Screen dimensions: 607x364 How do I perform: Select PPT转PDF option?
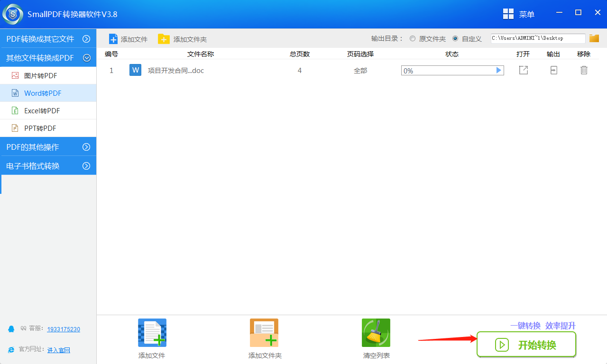pyautogui.click(x=48, y=128)
